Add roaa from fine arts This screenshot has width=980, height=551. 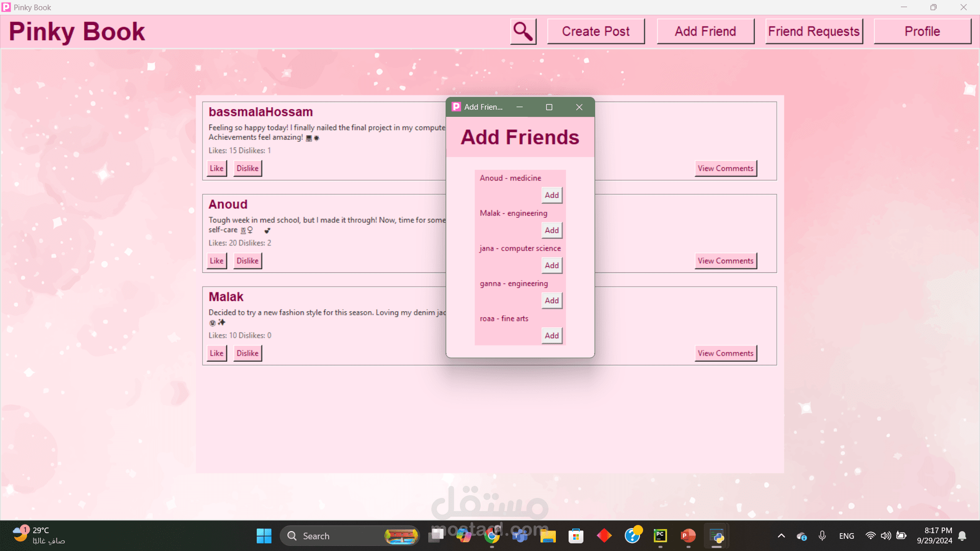click(551, 336)
